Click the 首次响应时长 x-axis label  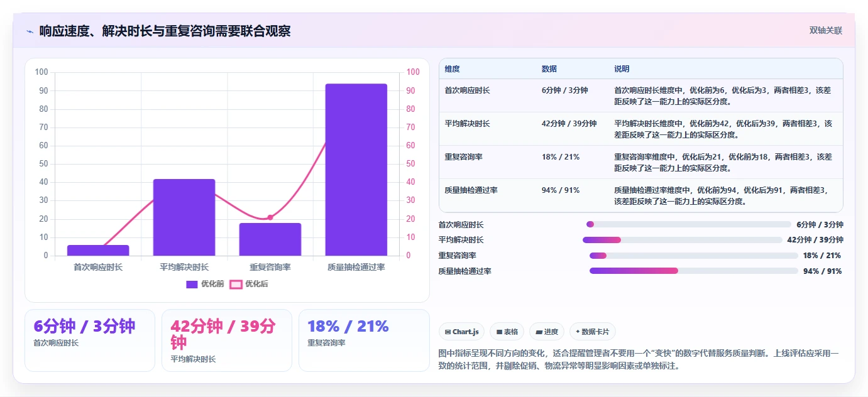tap(98, 267)
